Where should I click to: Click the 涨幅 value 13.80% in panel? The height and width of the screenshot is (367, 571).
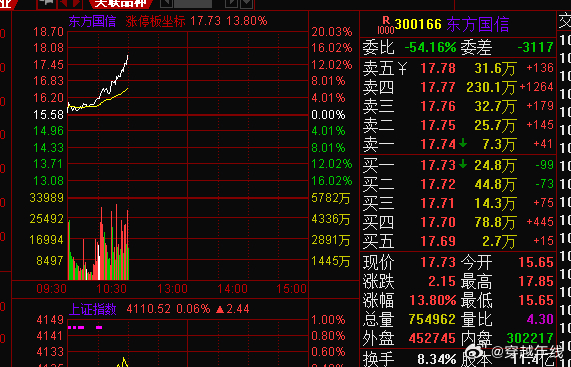433,300
